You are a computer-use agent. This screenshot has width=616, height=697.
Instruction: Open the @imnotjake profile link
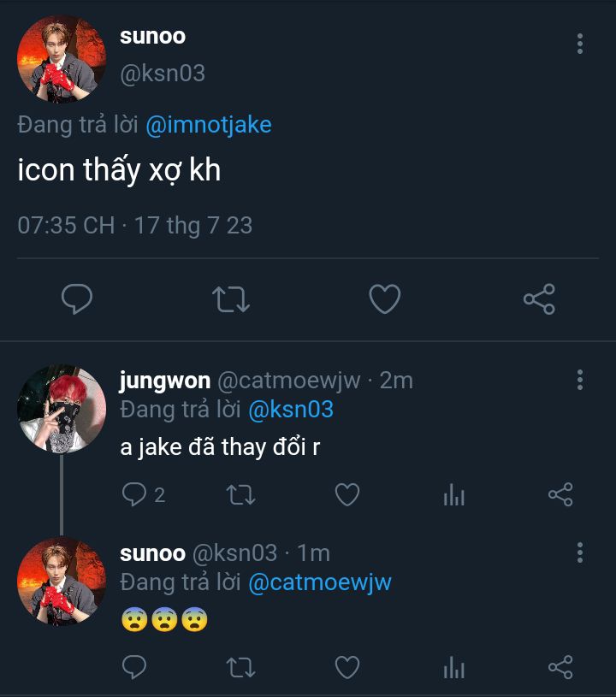(x=209, y=125)
